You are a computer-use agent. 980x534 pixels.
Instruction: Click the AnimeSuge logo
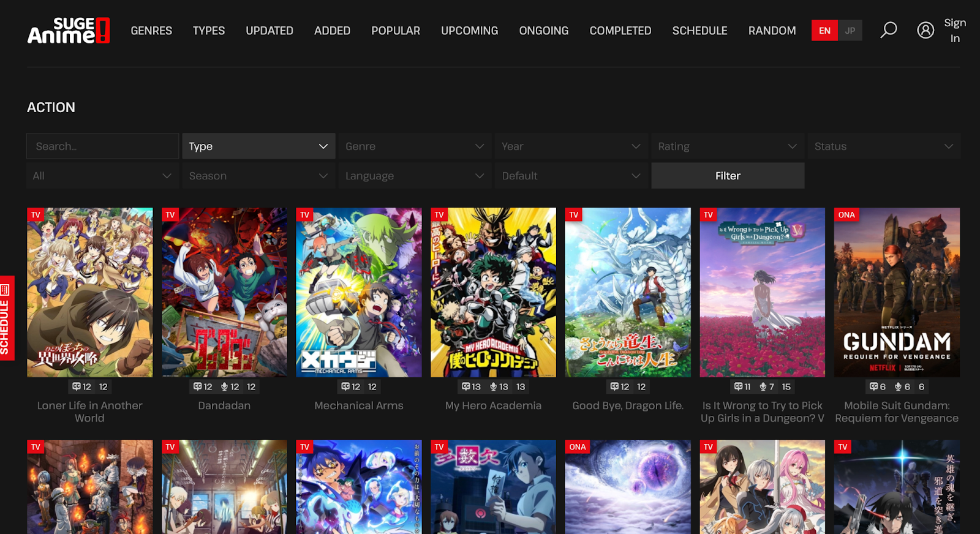pyautogui.click(x=69, y=30)
